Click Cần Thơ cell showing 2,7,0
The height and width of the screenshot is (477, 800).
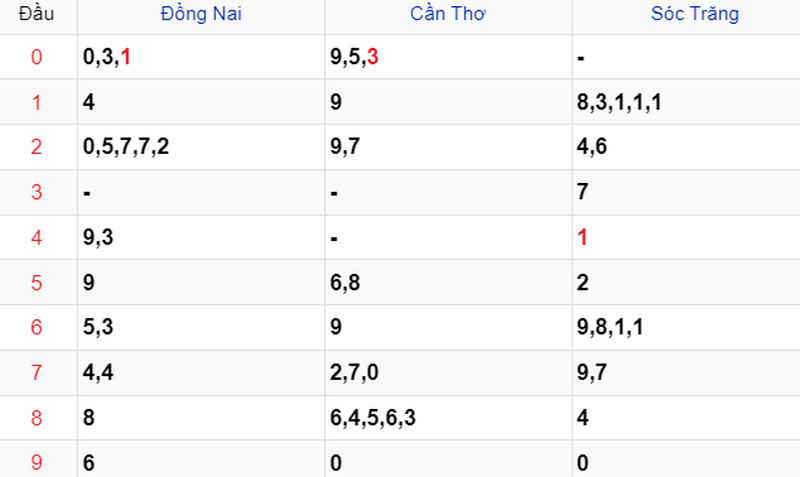click(x=448, y=372)
